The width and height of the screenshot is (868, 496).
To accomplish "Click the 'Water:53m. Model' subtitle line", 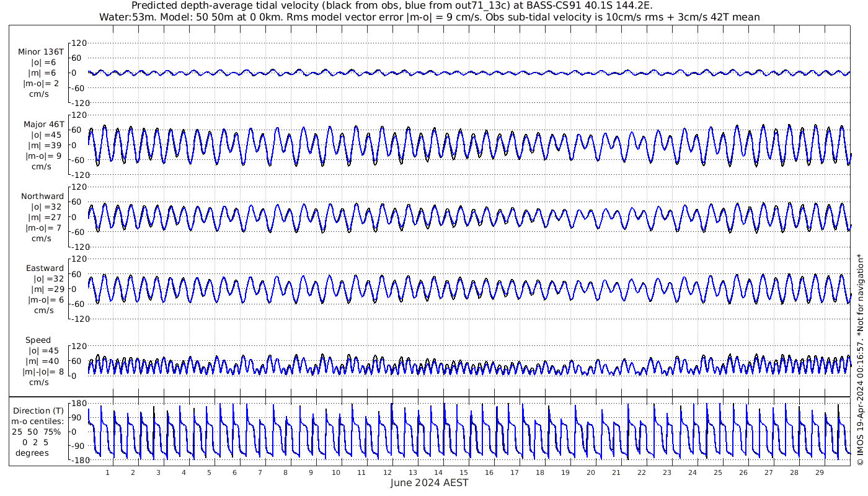I will (429, 17).
